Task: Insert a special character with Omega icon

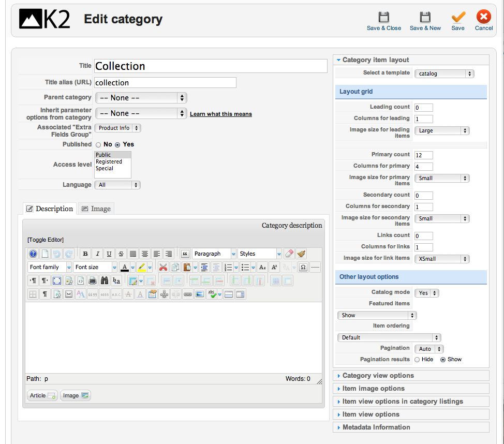Action: 303,267
